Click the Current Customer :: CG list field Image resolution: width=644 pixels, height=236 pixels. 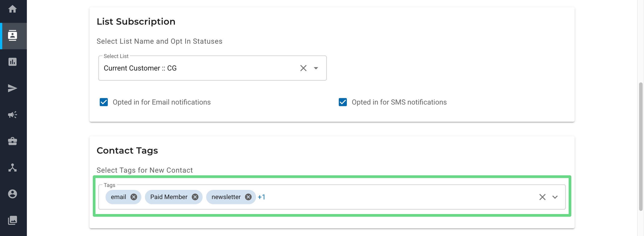(212, 68)
